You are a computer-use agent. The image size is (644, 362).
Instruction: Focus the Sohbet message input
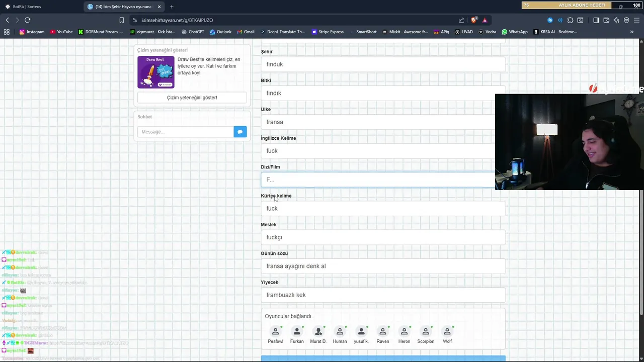186,132
